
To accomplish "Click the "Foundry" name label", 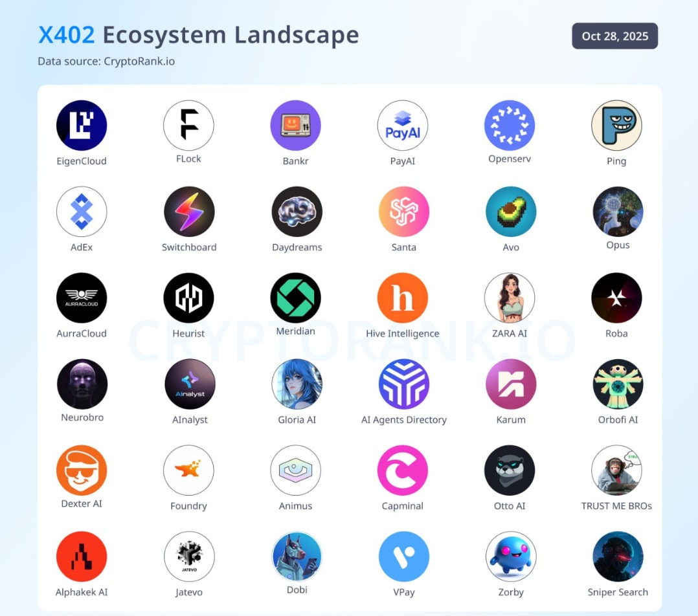I will pyautogui.click(x=188, y=506).
